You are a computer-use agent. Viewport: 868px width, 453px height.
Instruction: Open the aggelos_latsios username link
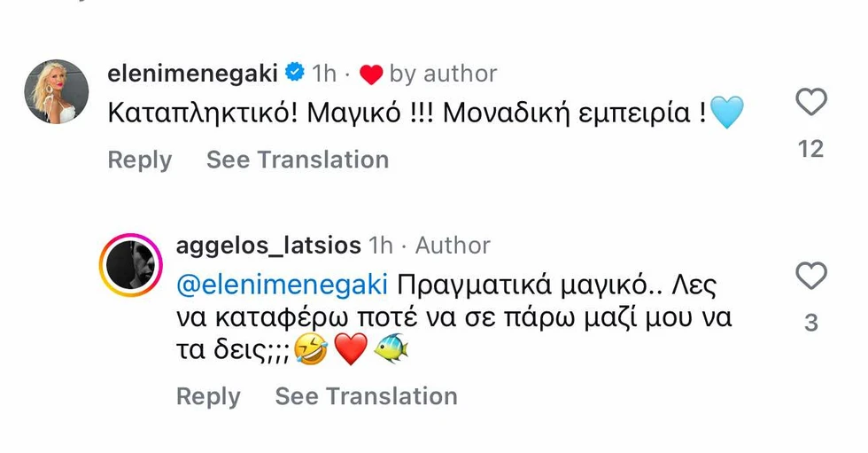[x=269, y=245]
